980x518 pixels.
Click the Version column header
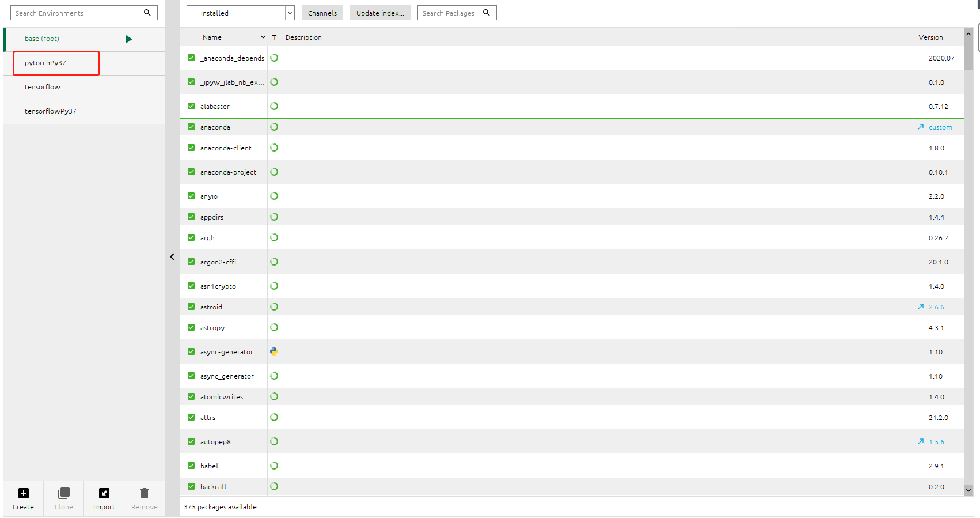(930, 37)
